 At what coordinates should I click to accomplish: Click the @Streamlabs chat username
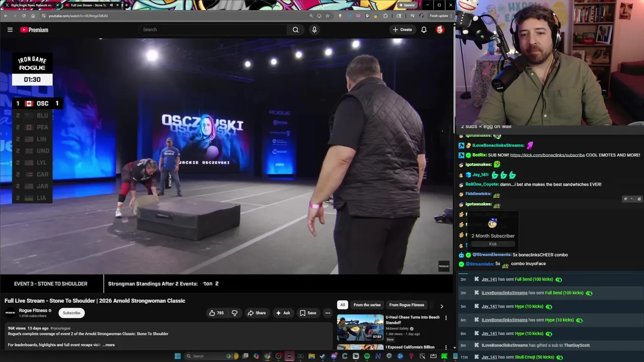[479, 264]
